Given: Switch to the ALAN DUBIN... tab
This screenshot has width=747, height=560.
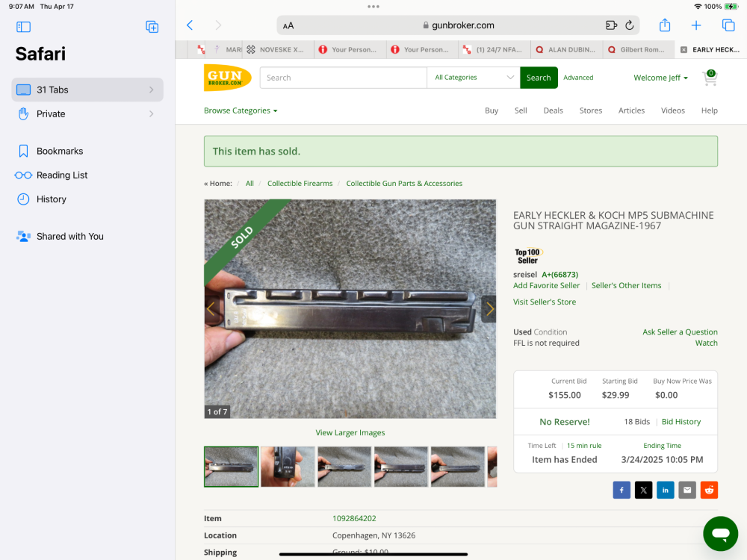Looking at the screenshot, I should click(x=566, y=49).
